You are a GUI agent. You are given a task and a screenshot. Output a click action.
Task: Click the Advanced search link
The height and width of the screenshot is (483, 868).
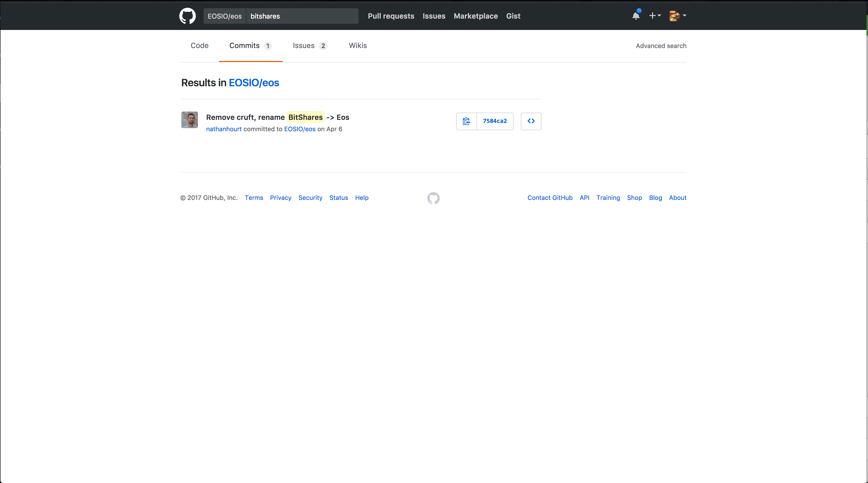[661, 46]
